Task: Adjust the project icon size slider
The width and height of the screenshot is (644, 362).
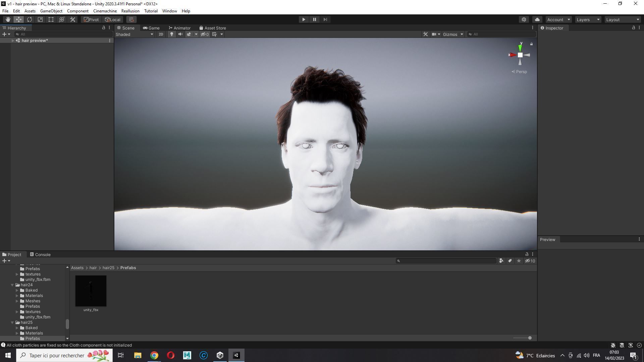Action: coord(530,338)
